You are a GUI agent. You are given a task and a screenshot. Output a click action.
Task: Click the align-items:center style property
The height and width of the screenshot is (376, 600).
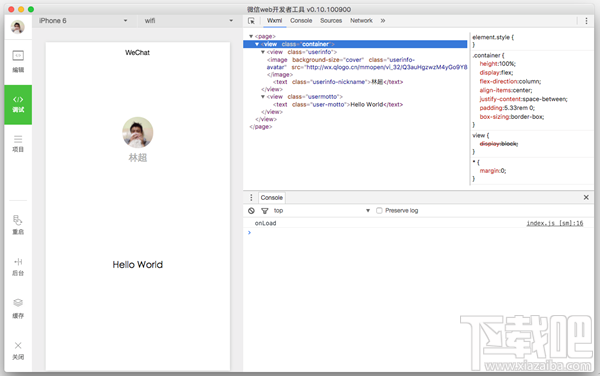point(505,90)
